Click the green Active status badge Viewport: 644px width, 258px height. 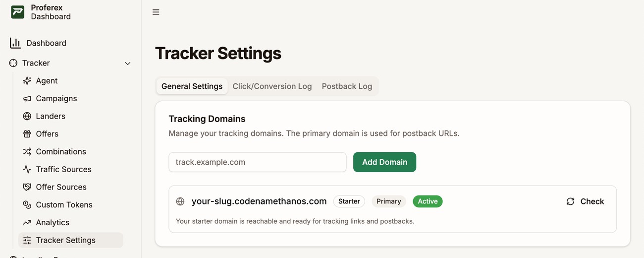[x=428, y=201]
